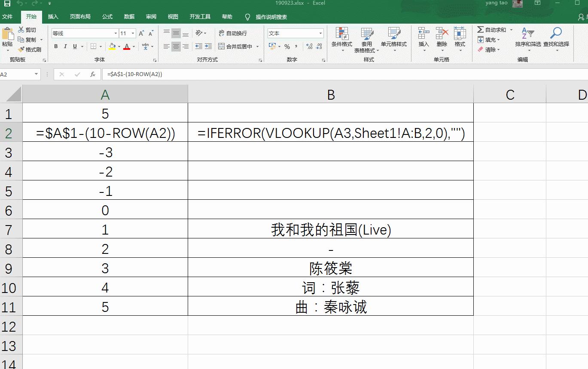Select the Format Painter (格式刷) brush
The image size is (588, 369).
click(21, 49)
